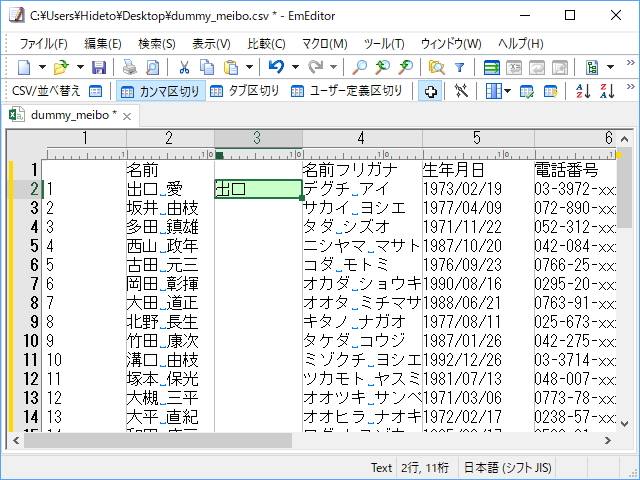This screenshot has width=640, height=480.
Task: Expand CSV toolbar overflow chevron
Action: click(x=631, y=87)
